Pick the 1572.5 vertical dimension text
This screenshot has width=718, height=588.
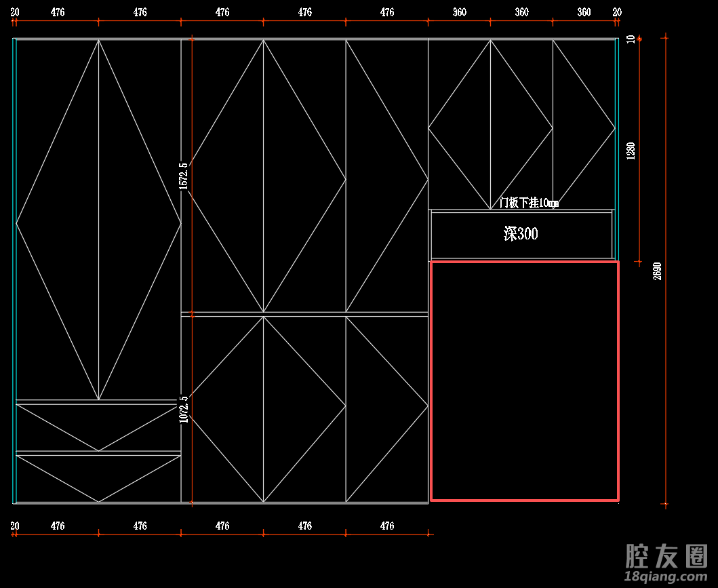point(184,176)
